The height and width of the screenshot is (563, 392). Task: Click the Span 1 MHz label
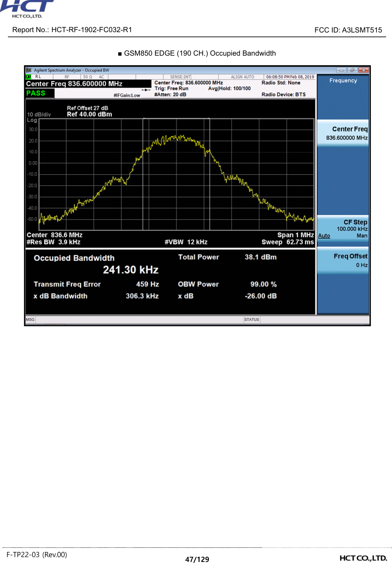(x=296, y=235)
